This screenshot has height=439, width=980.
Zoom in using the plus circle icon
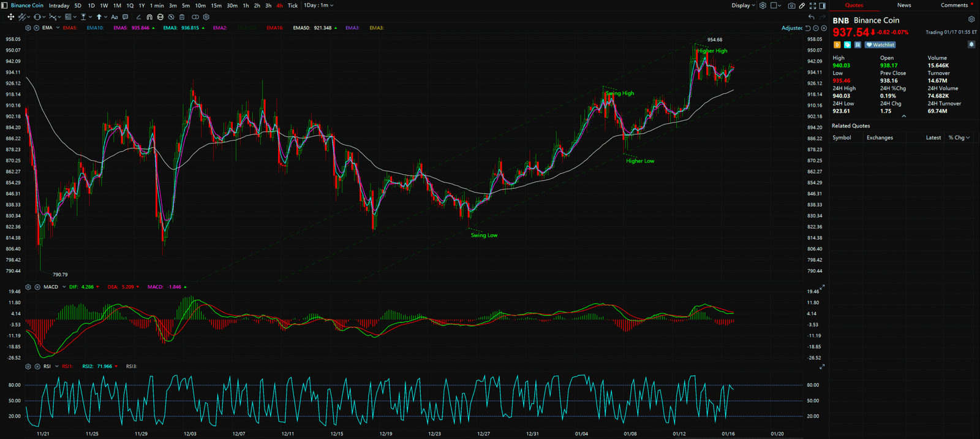[x=824, y=28]
